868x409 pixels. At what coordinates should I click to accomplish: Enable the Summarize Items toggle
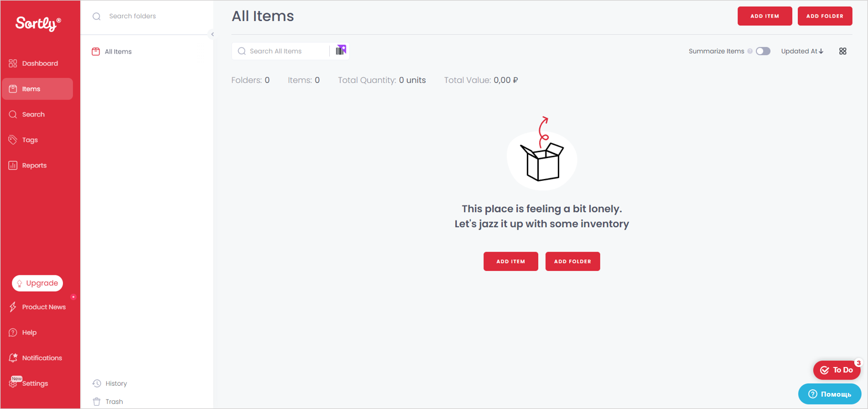click(763, 51)
